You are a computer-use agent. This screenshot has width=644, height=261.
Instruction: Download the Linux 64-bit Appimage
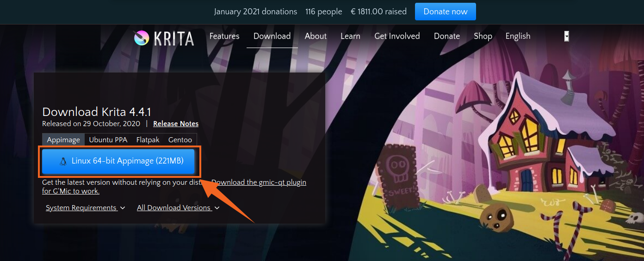coord(118,161)
